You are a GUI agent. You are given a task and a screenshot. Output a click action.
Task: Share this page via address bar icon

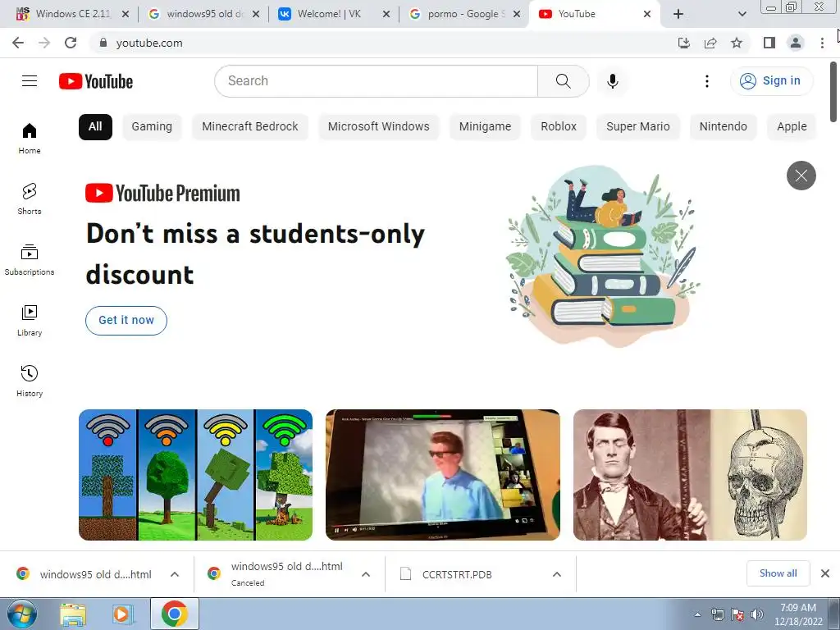[710, 43]
